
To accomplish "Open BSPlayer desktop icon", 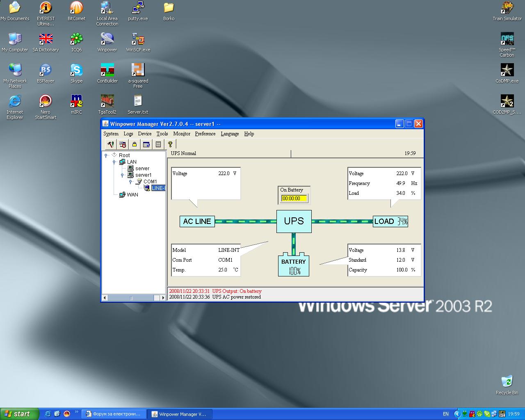I will 46,74.
